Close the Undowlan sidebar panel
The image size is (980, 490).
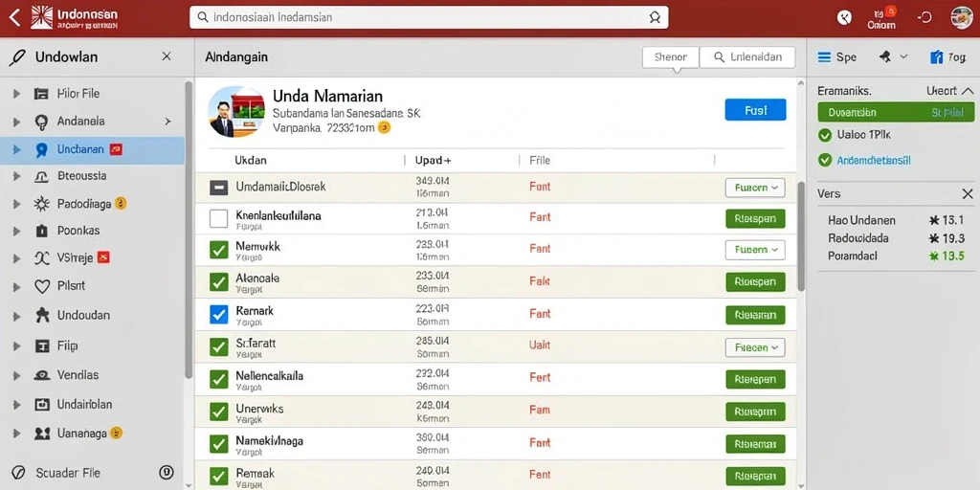pos(167,56)
